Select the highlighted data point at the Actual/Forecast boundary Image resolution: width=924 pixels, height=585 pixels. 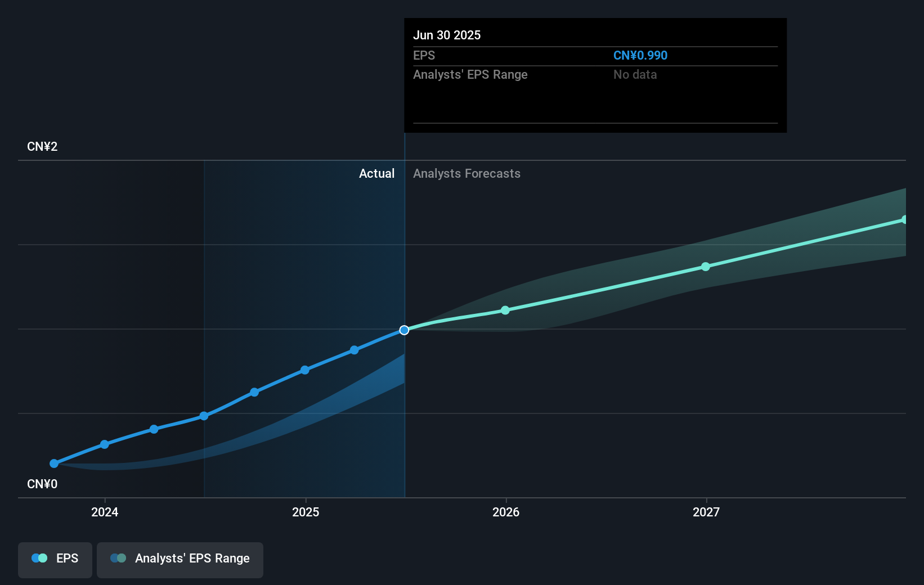(x=404, y=330)
